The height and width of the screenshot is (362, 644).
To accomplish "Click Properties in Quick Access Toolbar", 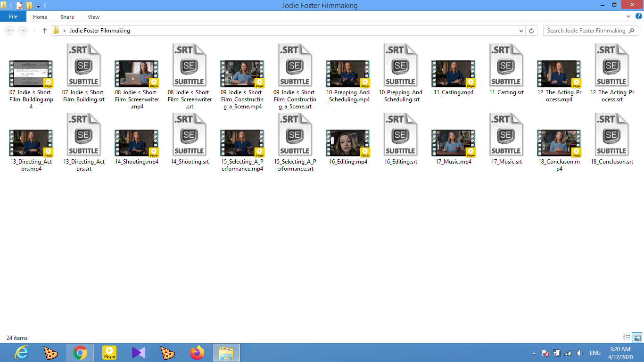I will [19, 6].
